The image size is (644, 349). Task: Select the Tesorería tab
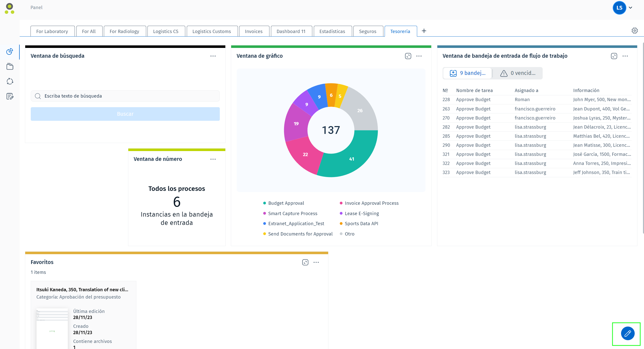[400, 31]
